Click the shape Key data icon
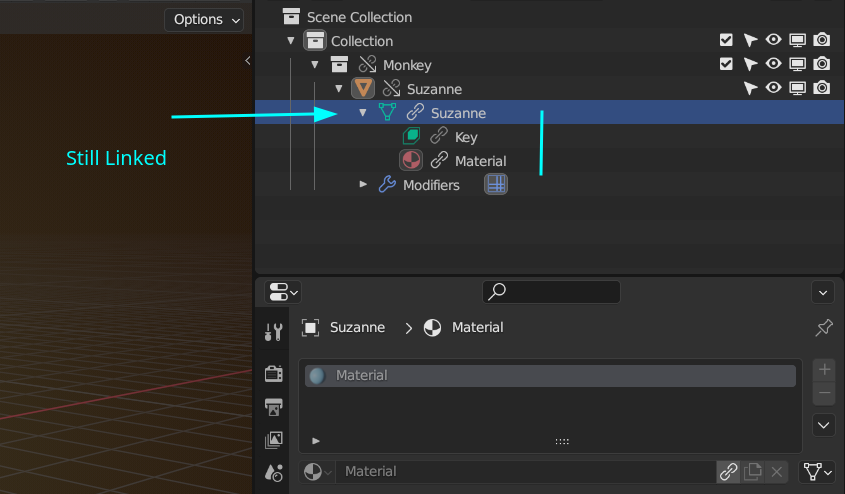This screenshot has width=845, height=494. tap(411, 137)
